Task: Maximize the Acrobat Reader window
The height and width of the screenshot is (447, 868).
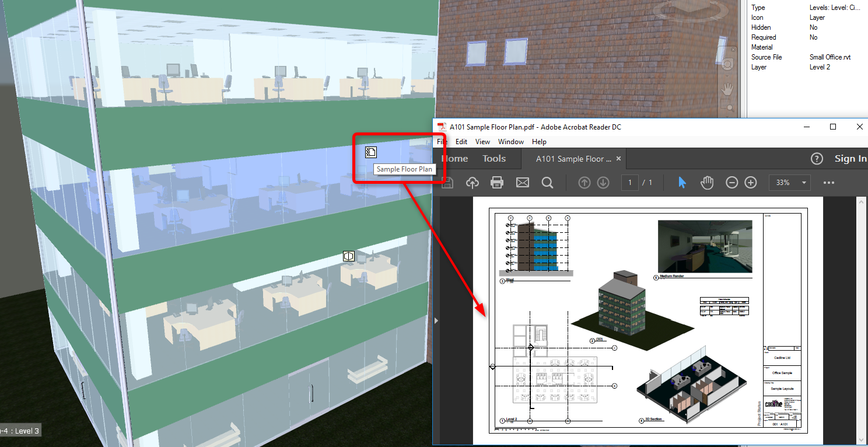Action: coord(833,127)
